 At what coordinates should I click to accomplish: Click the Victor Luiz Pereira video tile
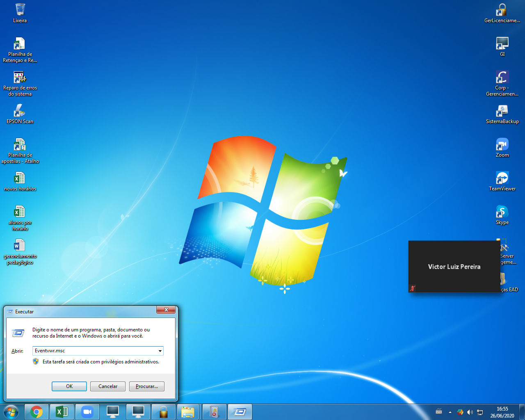pos(454,267)
